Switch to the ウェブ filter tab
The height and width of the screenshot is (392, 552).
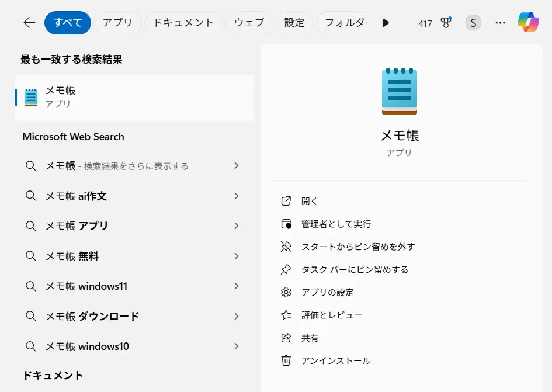click(x=249, y=23)
